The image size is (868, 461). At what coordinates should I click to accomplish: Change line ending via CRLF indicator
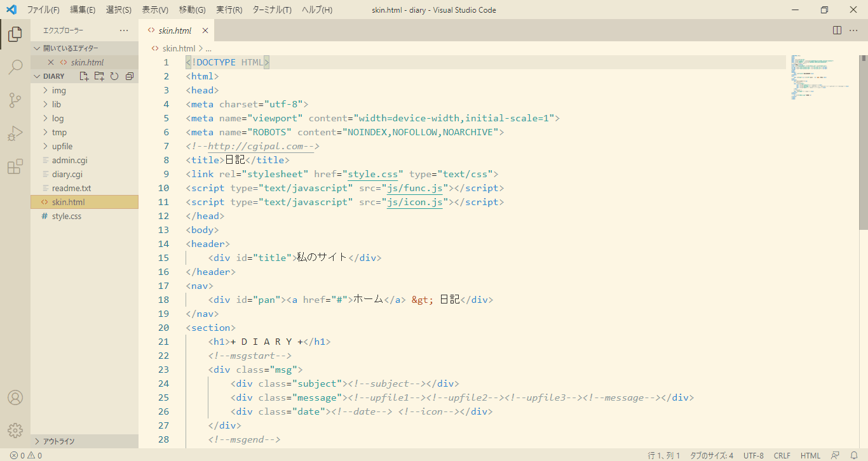coord(782,455)
